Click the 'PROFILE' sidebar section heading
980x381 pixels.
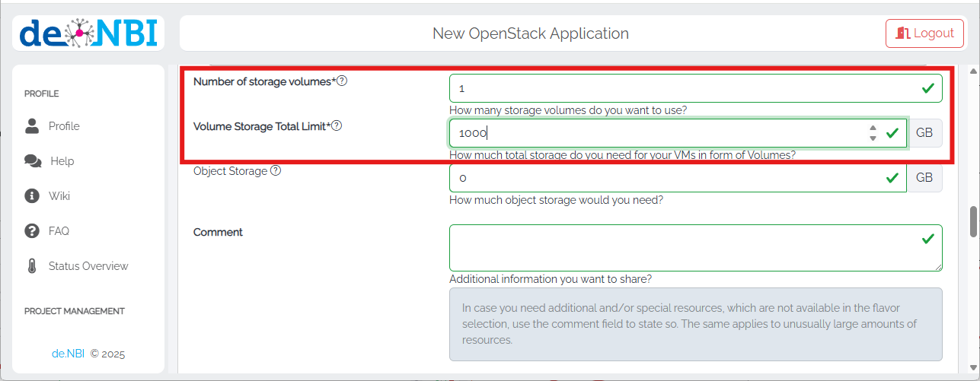(x=42, y=94)
